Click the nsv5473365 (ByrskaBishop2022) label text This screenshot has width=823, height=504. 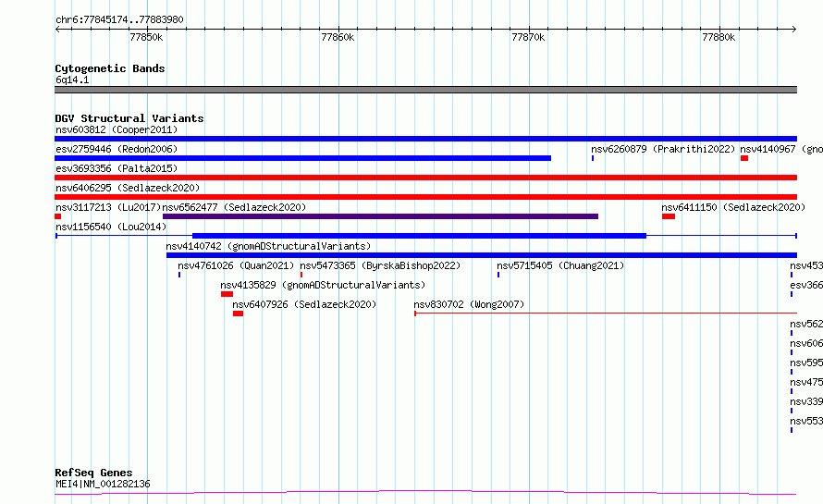point(380,265)
